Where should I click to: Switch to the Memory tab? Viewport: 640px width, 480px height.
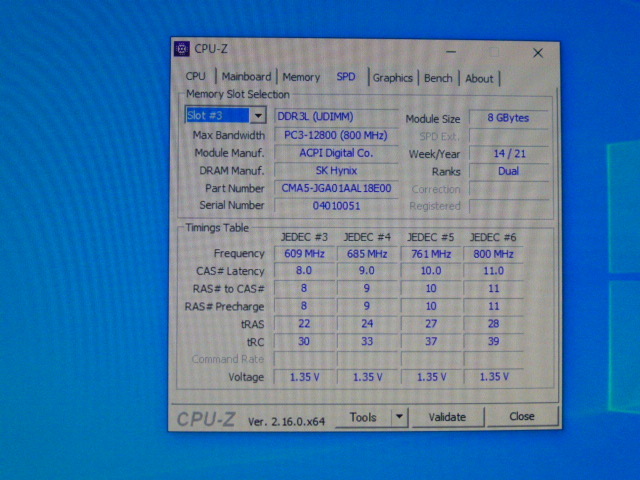(x=301, y=77)
